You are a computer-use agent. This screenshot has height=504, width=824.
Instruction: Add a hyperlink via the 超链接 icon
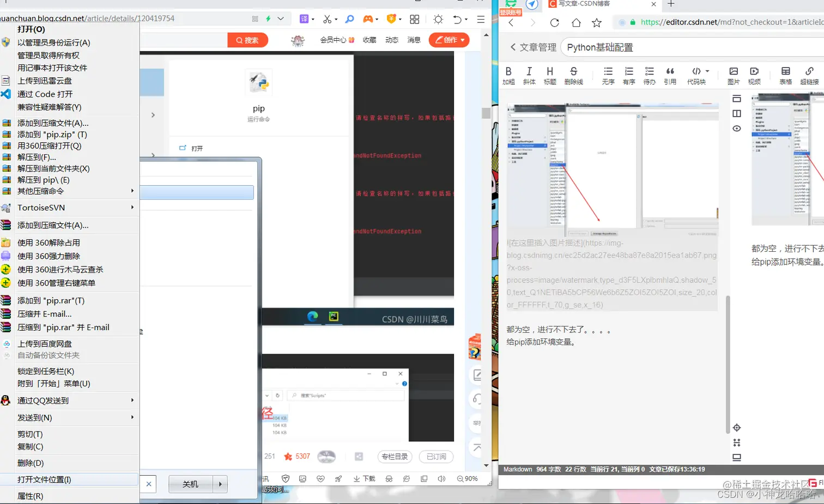click(x=809, y=74)
